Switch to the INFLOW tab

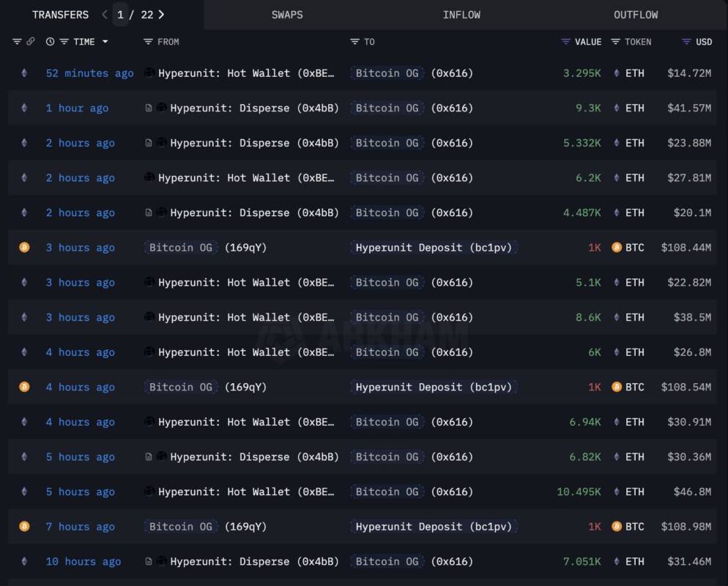pos(461,15)
